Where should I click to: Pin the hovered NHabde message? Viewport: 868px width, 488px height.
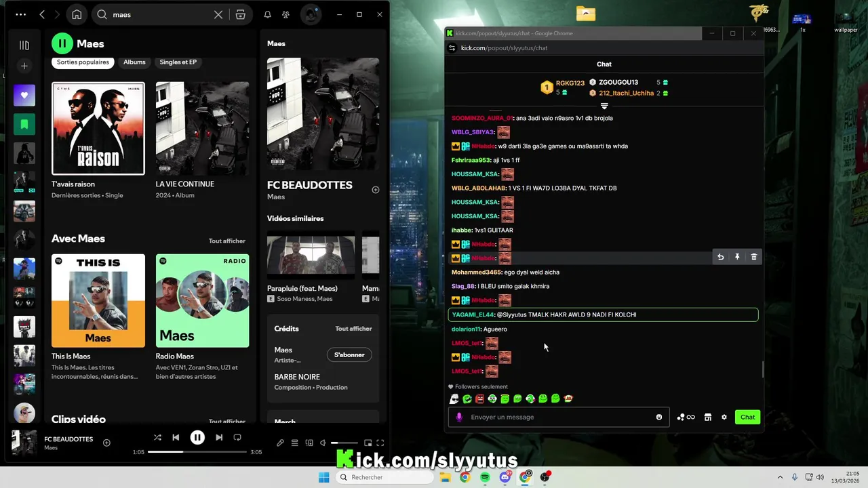[x=737, y=257]
